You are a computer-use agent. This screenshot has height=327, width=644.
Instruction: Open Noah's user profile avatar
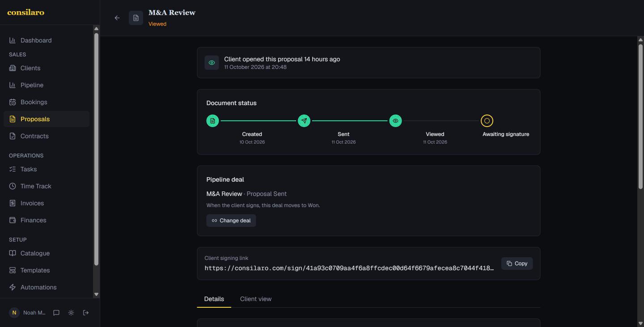14,313
